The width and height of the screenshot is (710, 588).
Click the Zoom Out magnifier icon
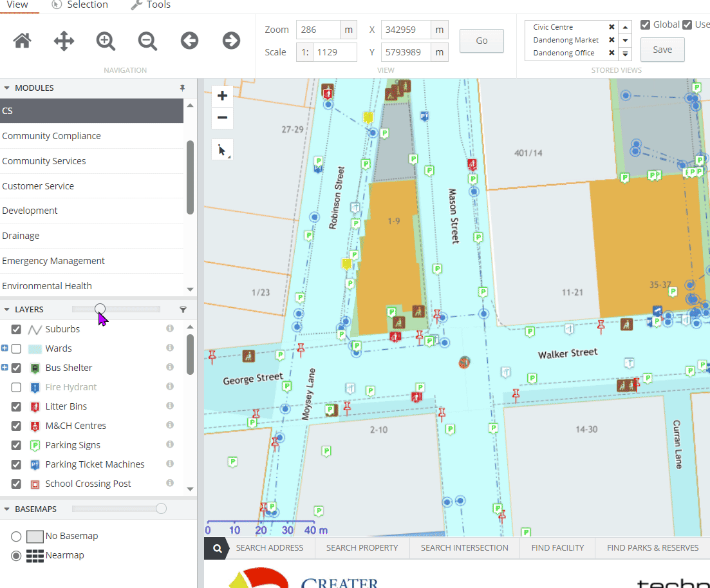point(147,41)
